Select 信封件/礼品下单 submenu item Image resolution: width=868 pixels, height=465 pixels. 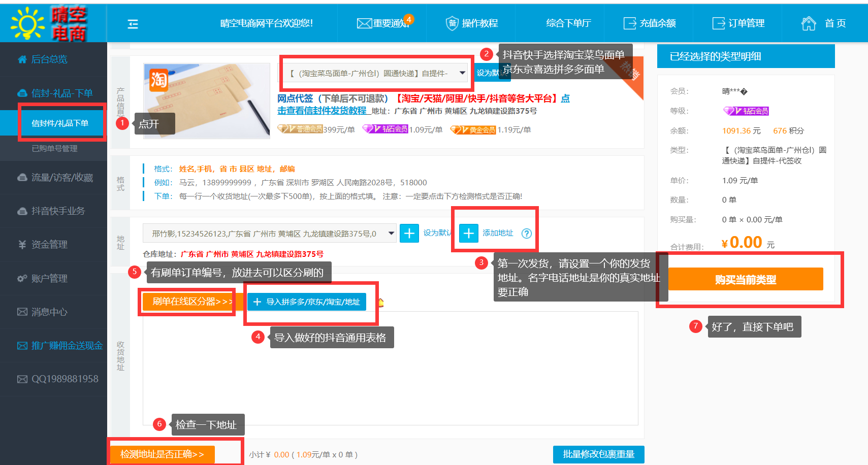tap(60, 123)
